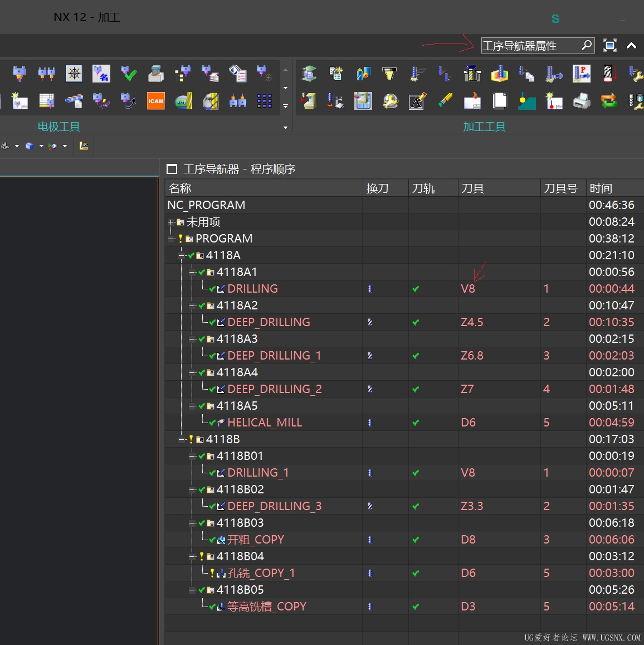
Task: Click the orange-green refresh arrows icon
Action: point(608,101)
